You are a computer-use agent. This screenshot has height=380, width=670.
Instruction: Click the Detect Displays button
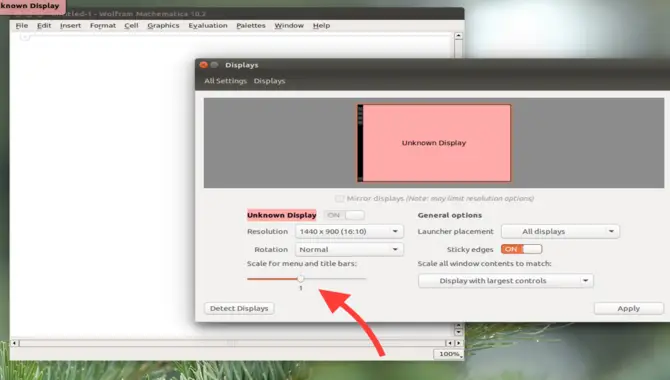click(239, 308)
